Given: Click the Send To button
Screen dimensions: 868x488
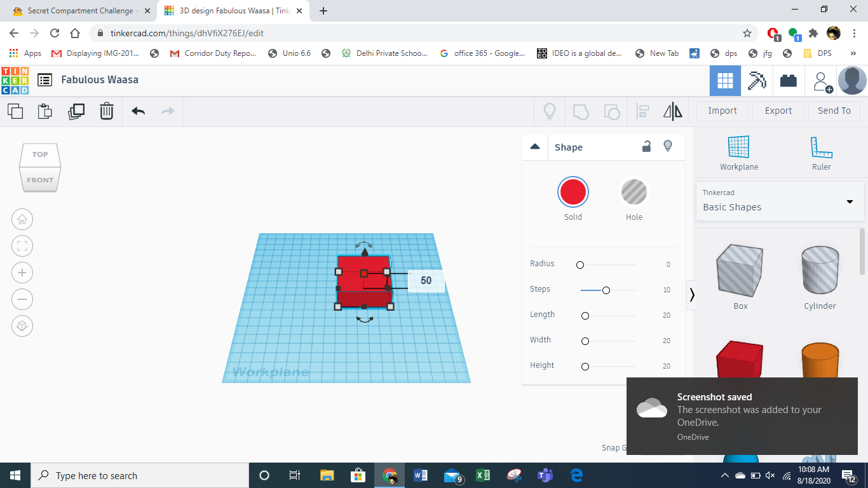Looking at the screenshot, I should tap(834, 111).
